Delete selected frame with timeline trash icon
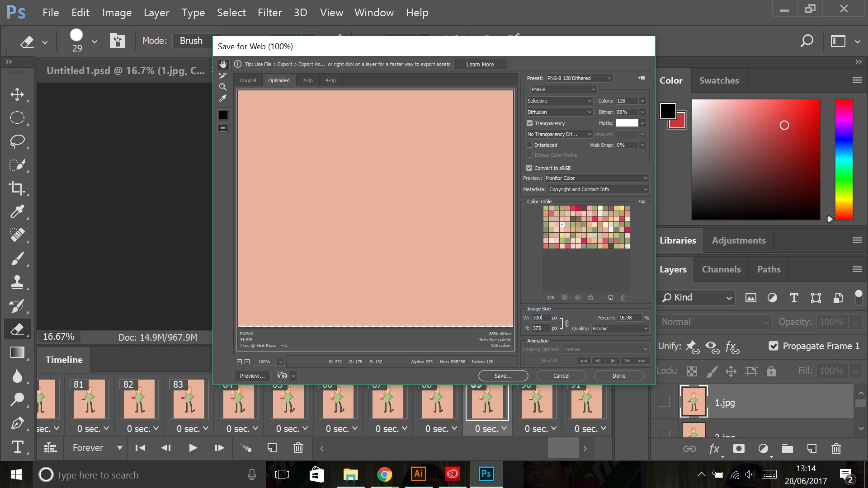868x488 pixels. [x=298, y=448]
